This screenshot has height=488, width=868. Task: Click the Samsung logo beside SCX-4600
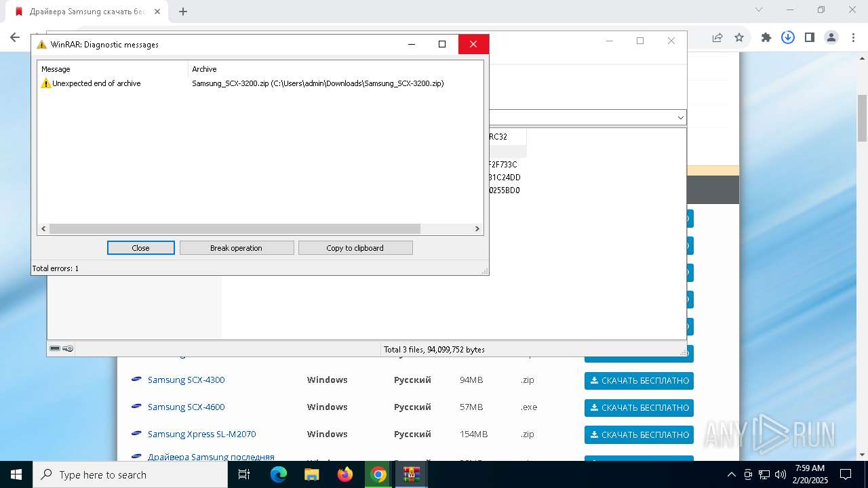(136, 407)
